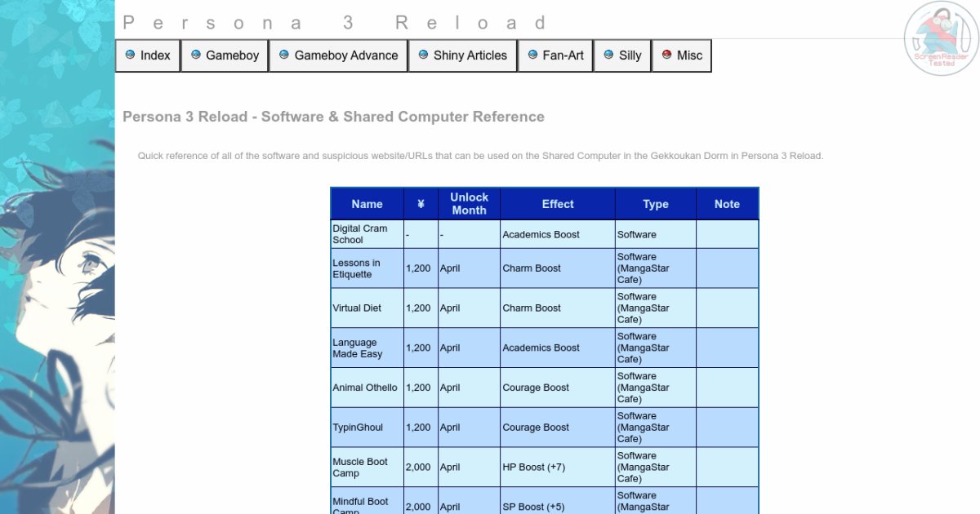This screenshot has width=980, height=514.
Task: Open the Gameboy navigation tab
Action: 225,55
